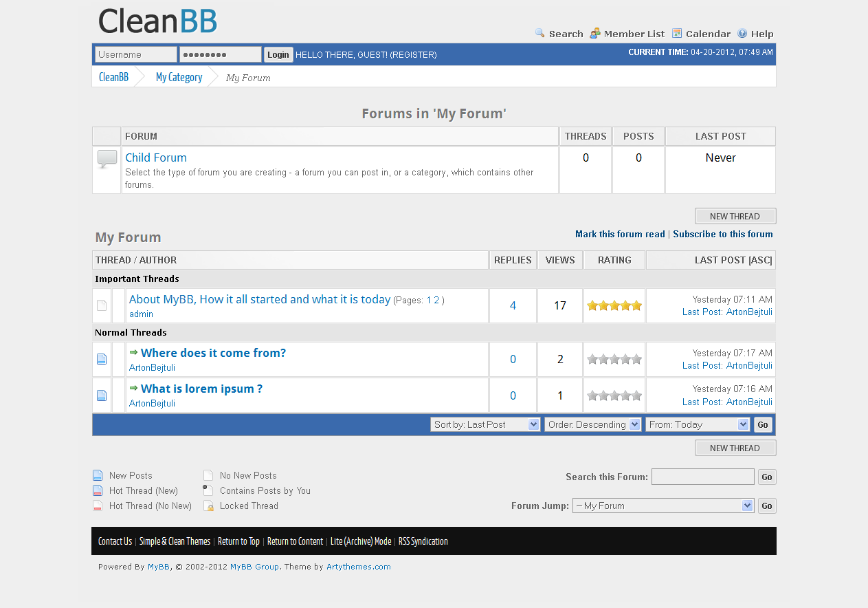
Task: Focus the 'Search this Forum' text box
Action: [702, 477]
